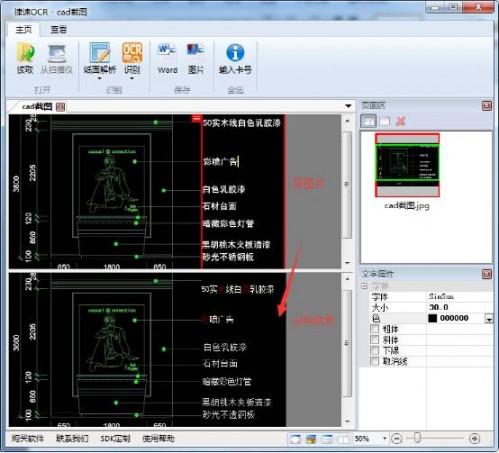Viewport: 499px width, 453px height.
Task: Open the 纸面解析 dropdown arrow
Action: click(100, 79)
